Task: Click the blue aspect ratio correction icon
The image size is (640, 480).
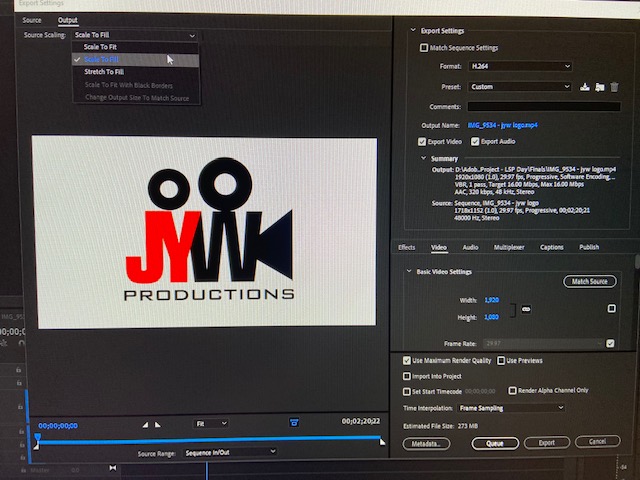Action: coord(294,422)
